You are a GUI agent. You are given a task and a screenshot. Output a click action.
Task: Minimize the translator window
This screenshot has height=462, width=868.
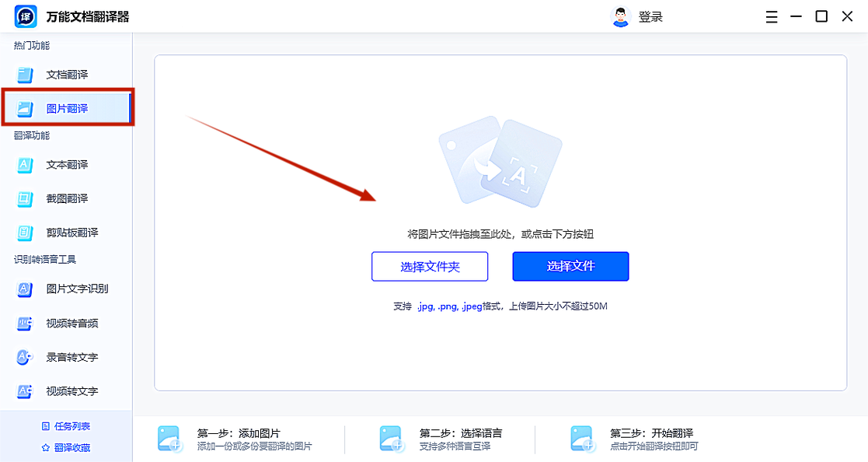click(x=796, y=16)
